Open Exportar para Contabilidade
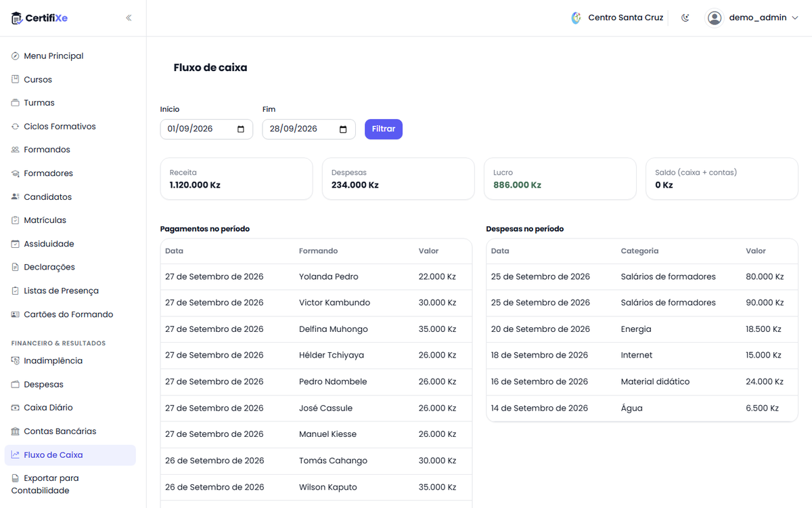812x508 pixels. tap(70, 484)
